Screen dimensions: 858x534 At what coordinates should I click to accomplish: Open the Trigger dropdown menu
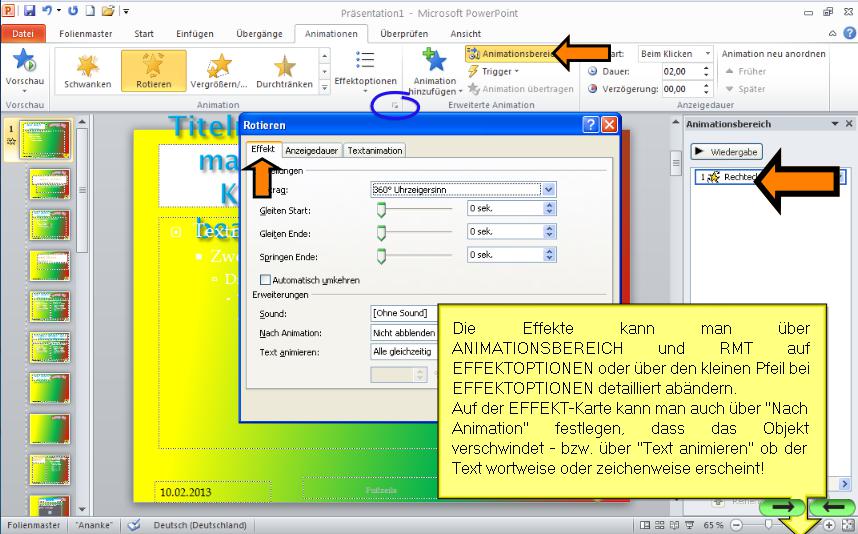pyautogui.click(x=499, y=71)
